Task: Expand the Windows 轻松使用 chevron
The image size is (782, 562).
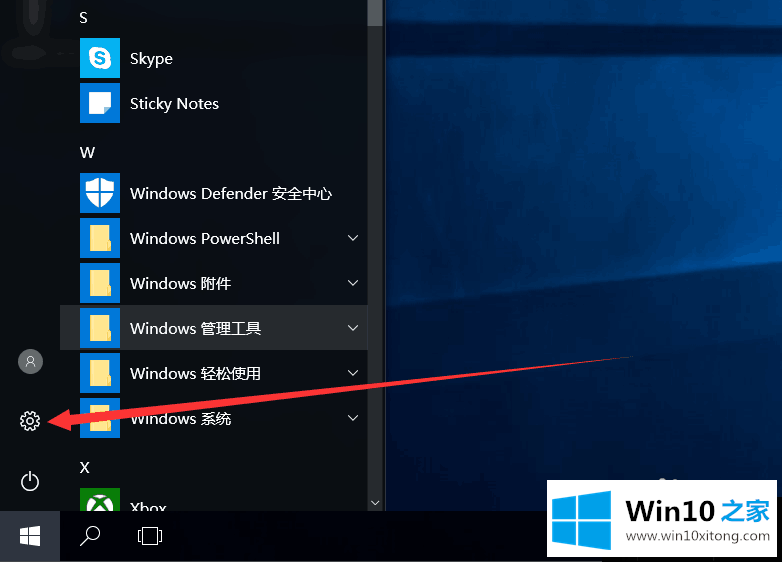Action: [x=353, y=373]
